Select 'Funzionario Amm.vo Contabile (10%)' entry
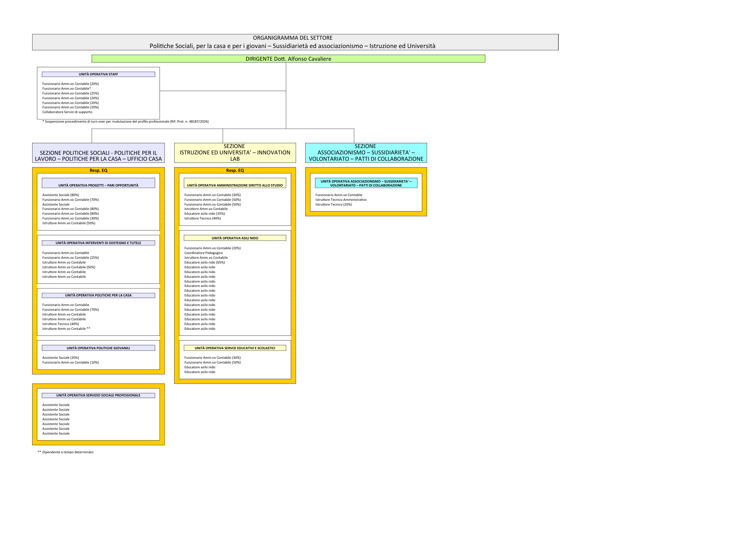This screenshot has width=756, height=535. pos(71,362)
